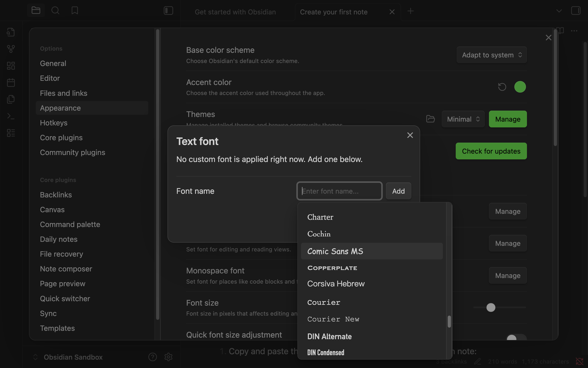The image size is (588, 368).
Task: Toggle the quick font size adjustment switch
Action: [516, 338]
